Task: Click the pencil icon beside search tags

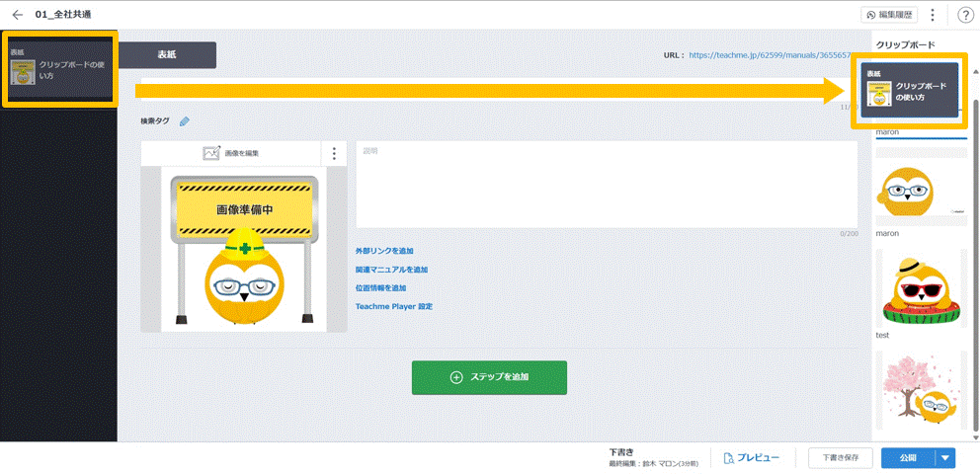Action: coord(185,121)
